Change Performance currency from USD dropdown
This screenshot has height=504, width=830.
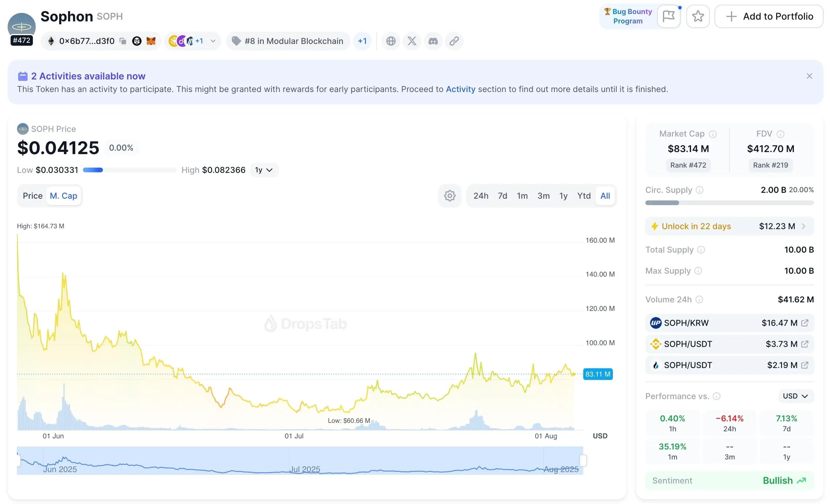click(x=795, y=396)
